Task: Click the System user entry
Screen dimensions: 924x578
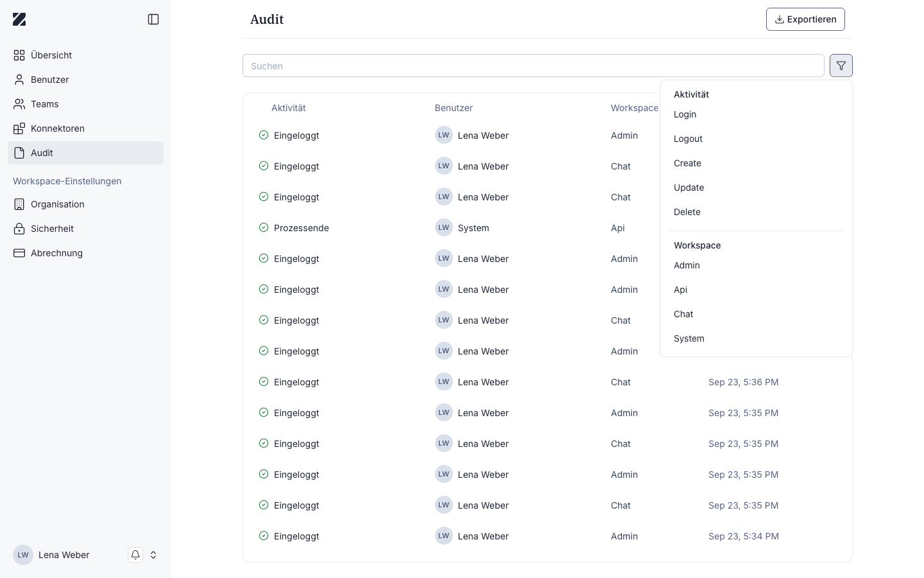Action: [474, 228]
